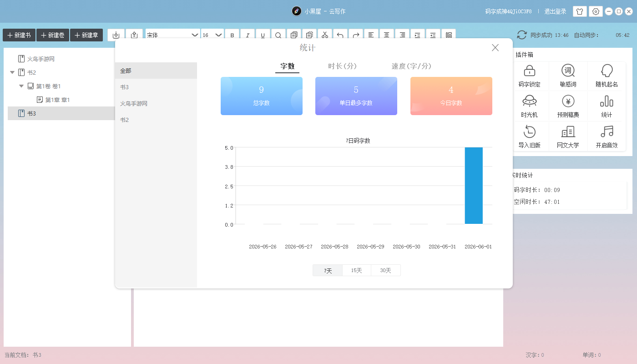Choose the 30天 range option

pos(386,270)
